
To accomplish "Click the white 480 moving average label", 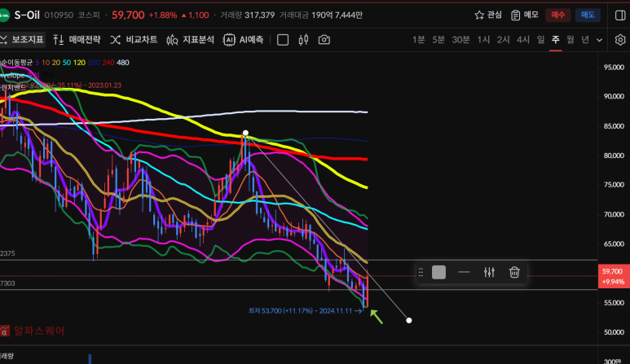I will 122,63.
